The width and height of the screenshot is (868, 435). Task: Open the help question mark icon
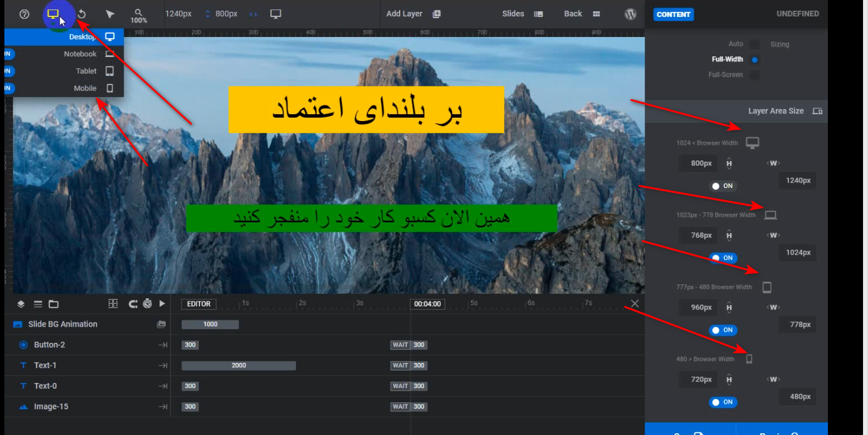coord(24,14)
